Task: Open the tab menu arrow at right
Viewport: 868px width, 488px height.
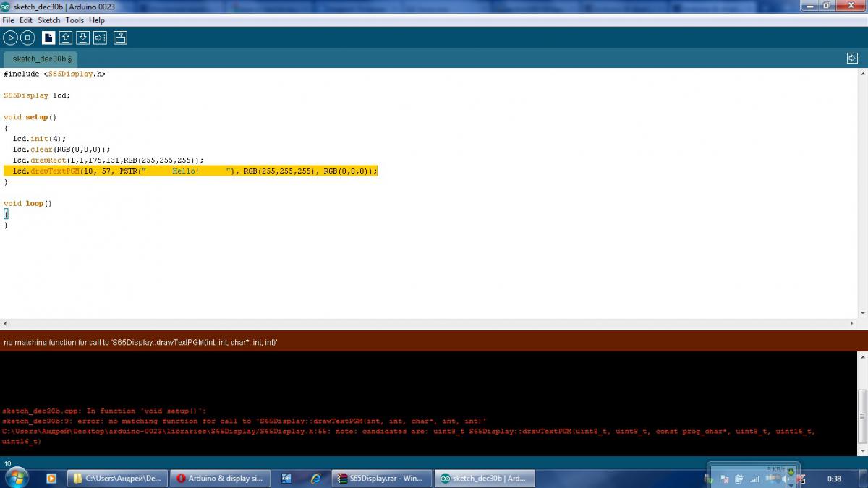Action: point(852,59)
